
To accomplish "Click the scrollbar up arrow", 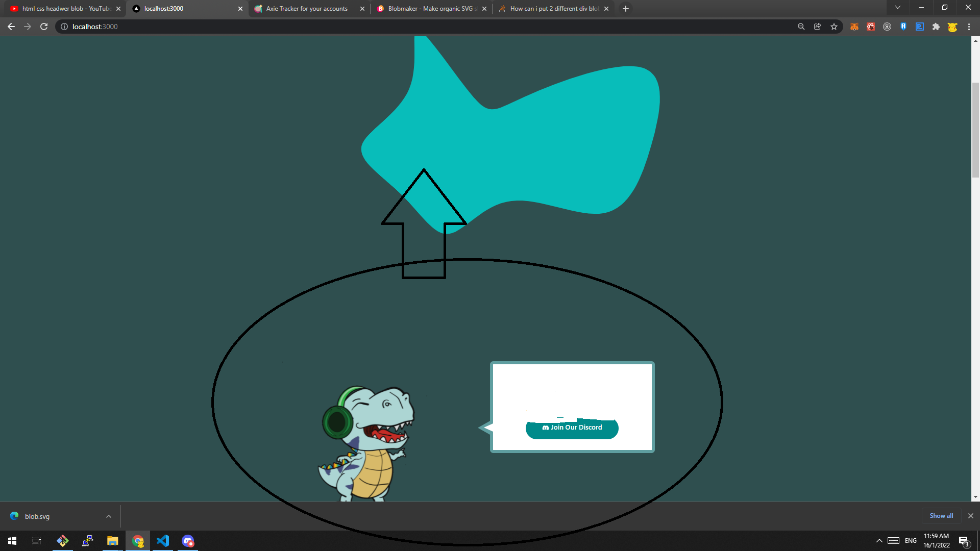I will [x=975, y=40].
